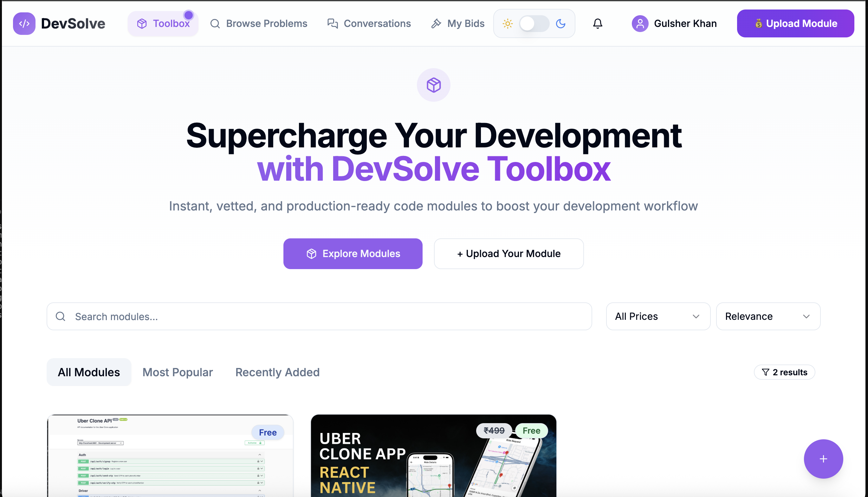Viewport: 868px width, 497px height.
Task: Open the Relevance sort dropdown
Action: pos(768,316)
